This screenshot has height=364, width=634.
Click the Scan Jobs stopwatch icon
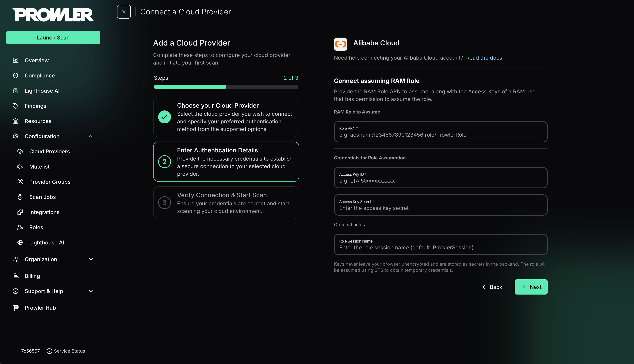pyautogui.click(x=20, y=197)
